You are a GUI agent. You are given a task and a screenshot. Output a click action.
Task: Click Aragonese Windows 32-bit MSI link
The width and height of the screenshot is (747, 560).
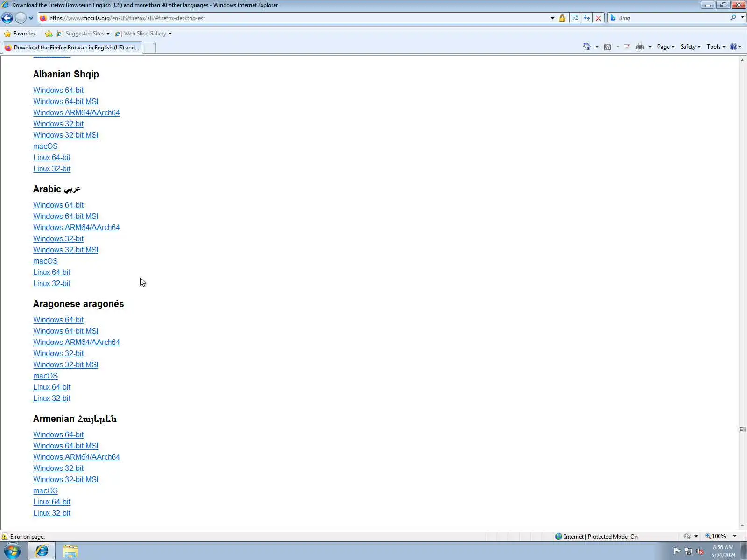coord(66,365)
